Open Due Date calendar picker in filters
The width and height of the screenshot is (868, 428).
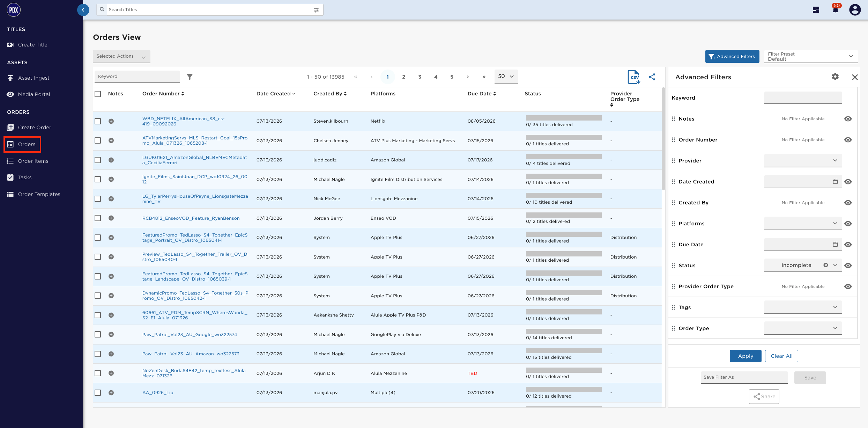tap(835, 244)
